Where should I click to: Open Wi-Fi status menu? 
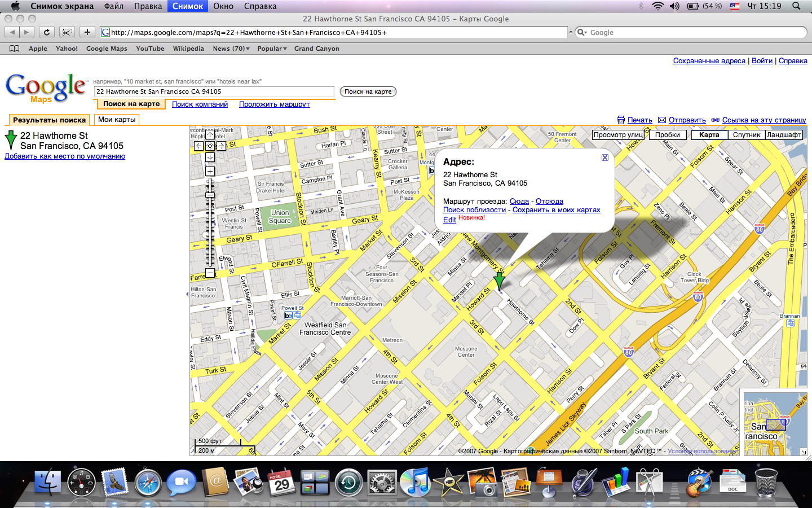click(x=657, y=6)
